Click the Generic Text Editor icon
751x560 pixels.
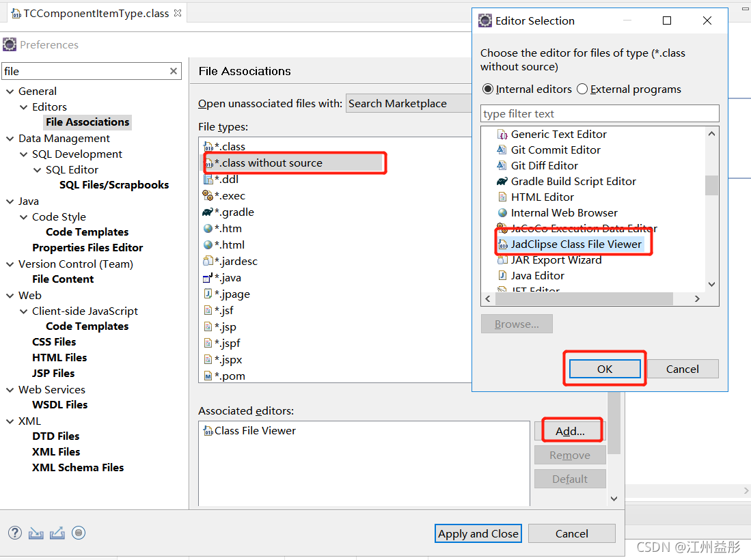tap(502, 134)
